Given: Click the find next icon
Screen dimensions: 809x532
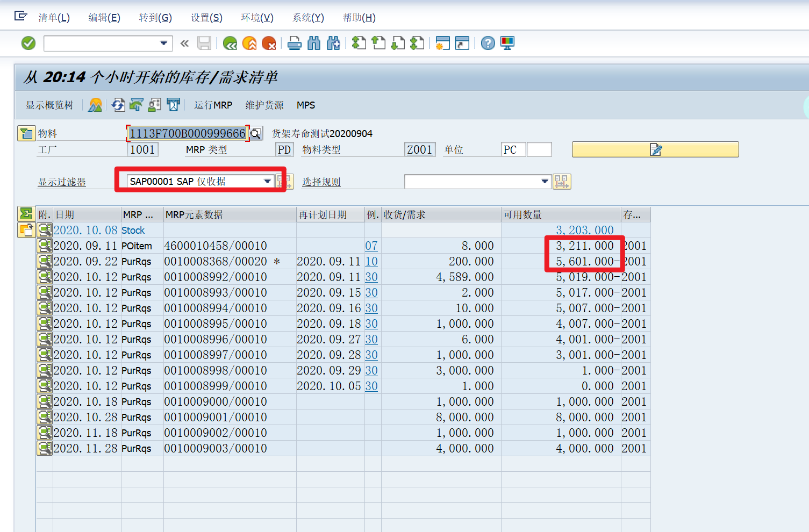Looking at the screenshot, I should click(333, 43).
